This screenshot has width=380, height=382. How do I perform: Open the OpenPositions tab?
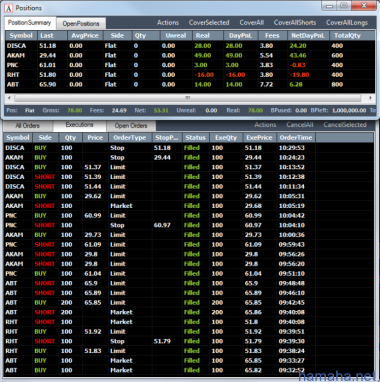pos(81,23)
